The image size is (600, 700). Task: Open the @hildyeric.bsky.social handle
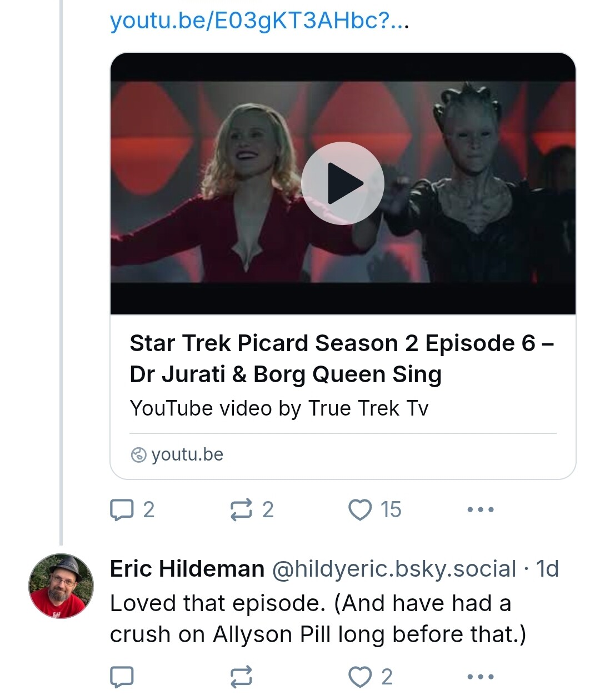pos(394,569)
